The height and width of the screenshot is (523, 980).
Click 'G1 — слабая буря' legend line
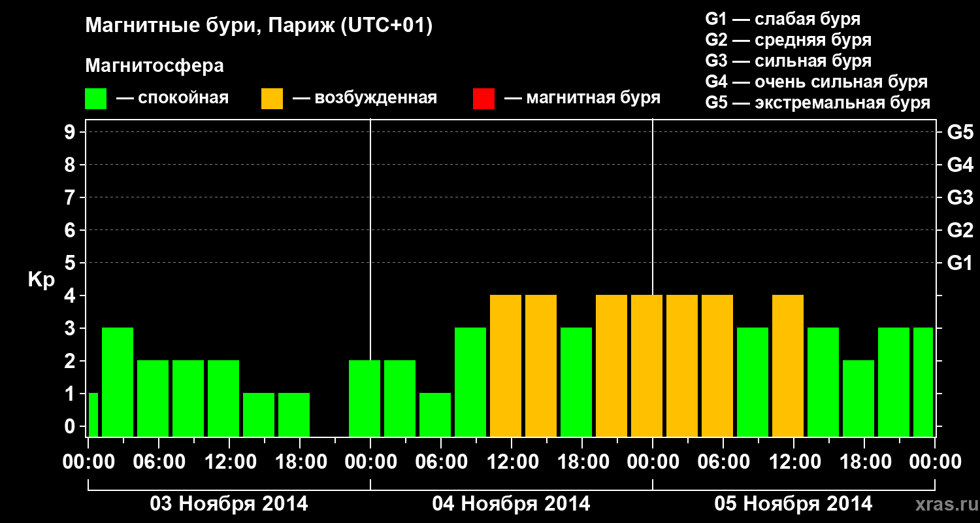783,18
